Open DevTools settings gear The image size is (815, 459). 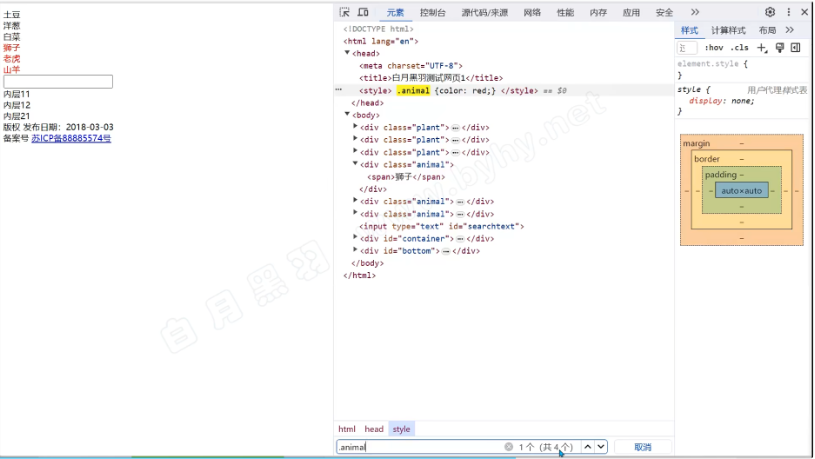click(770, 13)
